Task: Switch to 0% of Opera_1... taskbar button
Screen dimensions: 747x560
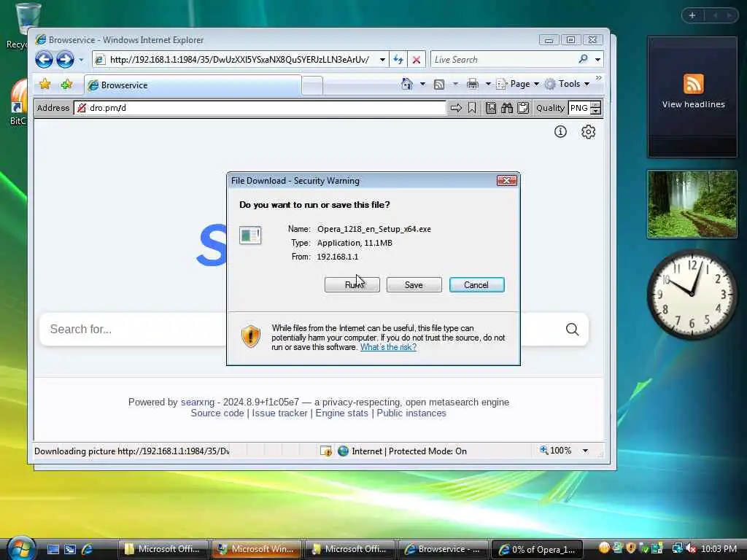Action: pyautogui.click(x=536, y=549)
